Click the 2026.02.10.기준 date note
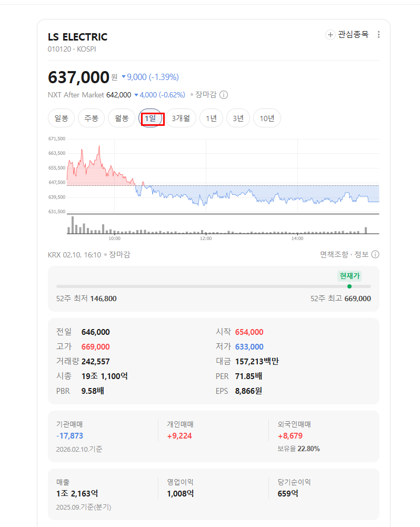Image resolution: width=420 pixels, height=527 pixels. (x=79, y=449)
